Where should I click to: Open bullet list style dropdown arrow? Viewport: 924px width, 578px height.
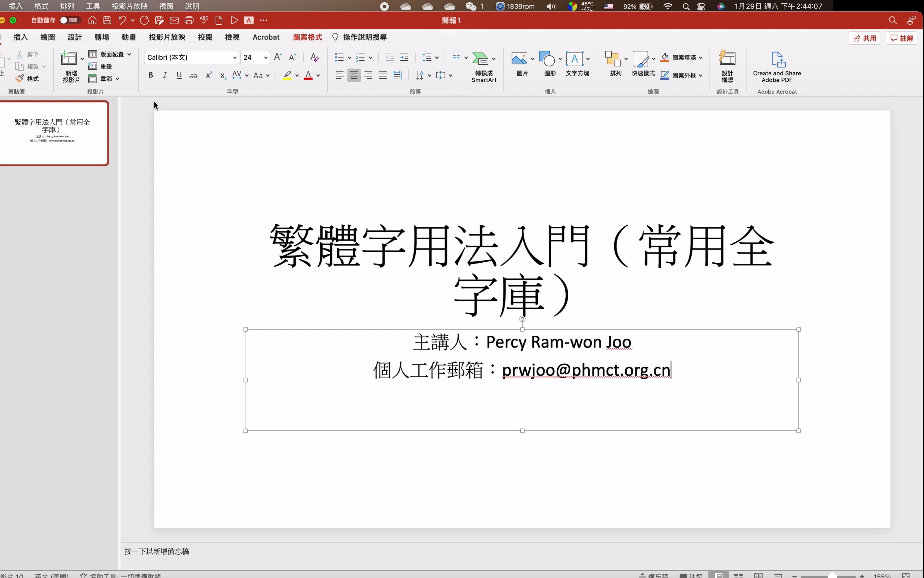click(349, 58)
